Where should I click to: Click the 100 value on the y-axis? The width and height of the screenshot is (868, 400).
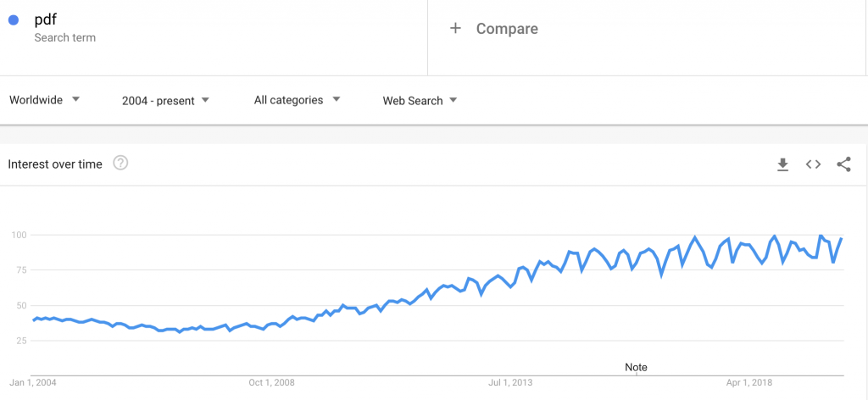click(20, 235)
